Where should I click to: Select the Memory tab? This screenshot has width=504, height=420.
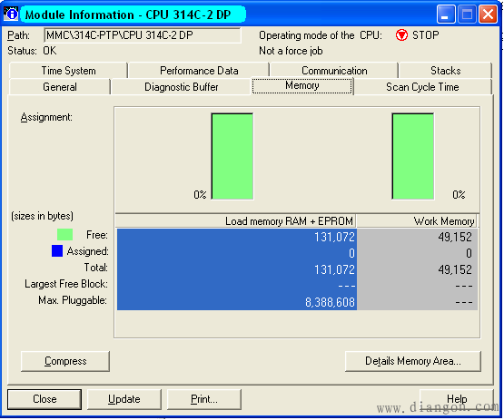[302, 86]
